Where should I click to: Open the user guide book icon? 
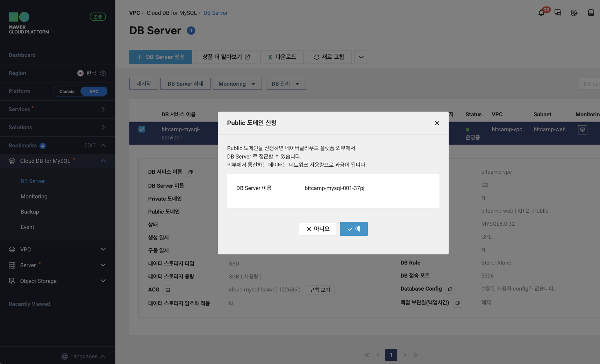(591, 13)
